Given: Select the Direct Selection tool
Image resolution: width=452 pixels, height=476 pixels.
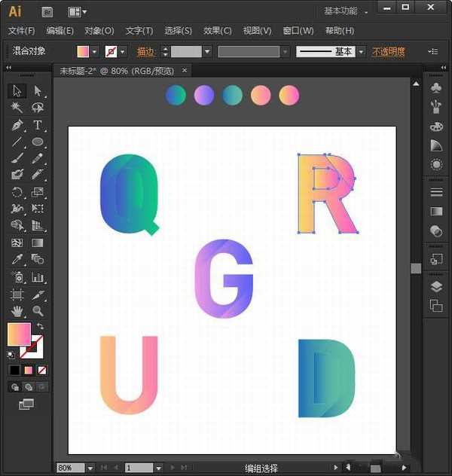Looking at the screenshot, I should [x=37, y=91].
